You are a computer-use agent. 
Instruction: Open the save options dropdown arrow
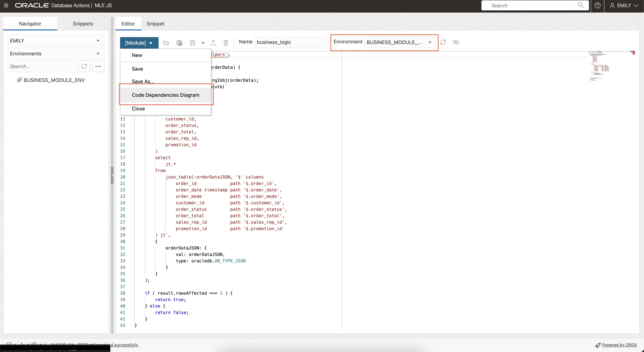click(203, 43)
